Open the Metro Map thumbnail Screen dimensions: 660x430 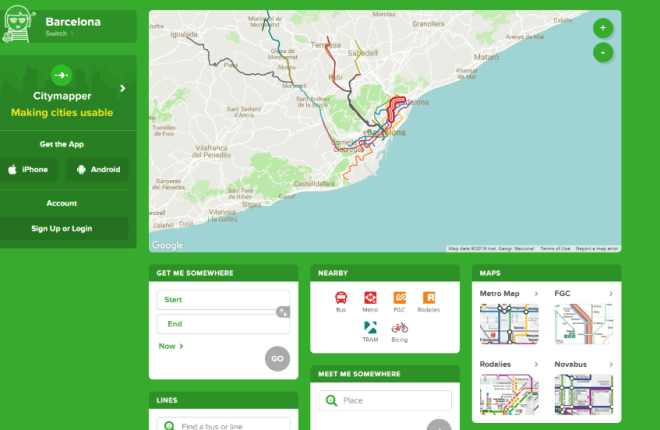pyautogui.click(x=509, y=324)
